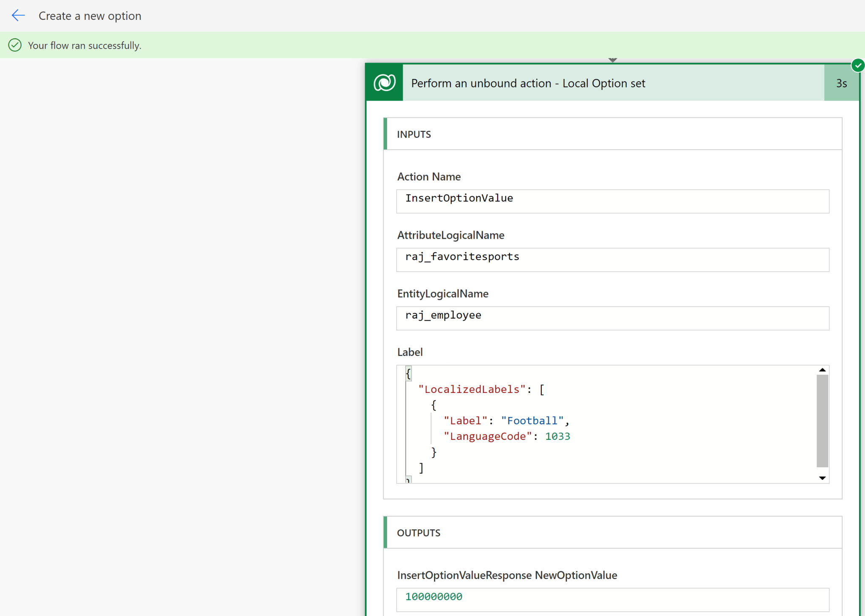Screen dimensions: 865x616
Task: Collapse the Perform an unbound action card
Action: pos(612,60)
